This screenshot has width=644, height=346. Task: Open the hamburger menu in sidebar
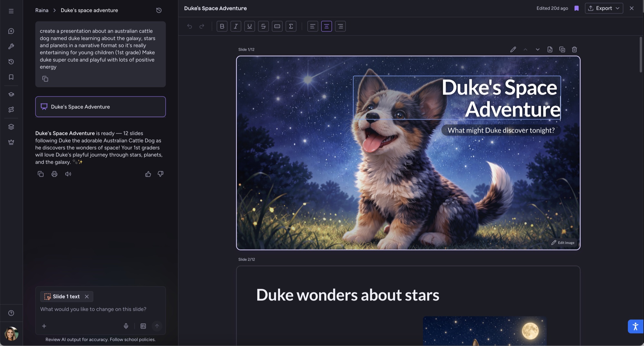point(11,11)
